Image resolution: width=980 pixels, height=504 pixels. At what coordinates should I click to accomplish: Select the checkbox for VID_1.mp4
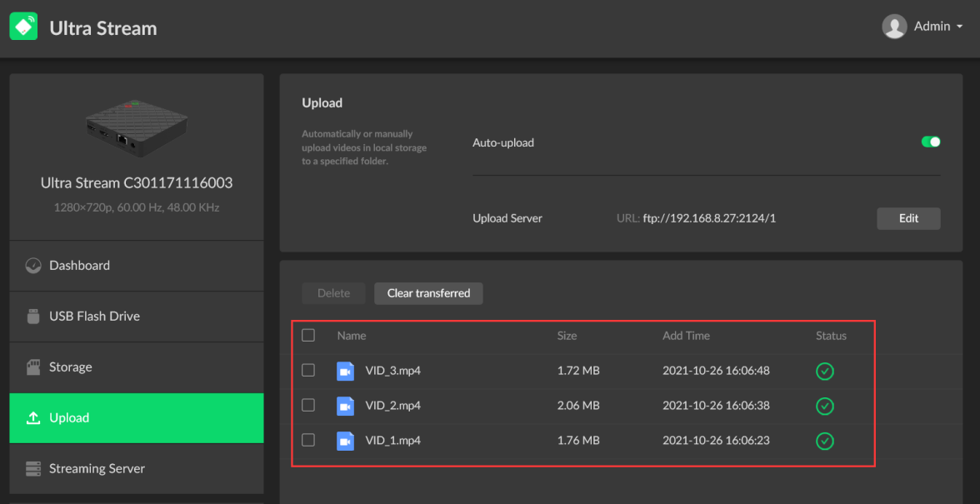308,441
